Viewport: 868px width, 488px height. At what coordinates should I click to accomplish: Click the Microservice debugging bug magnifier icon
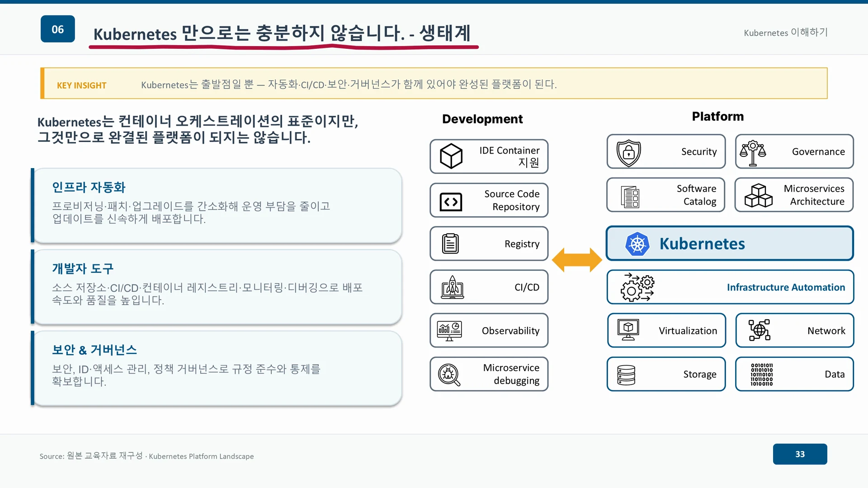[449, 375]
